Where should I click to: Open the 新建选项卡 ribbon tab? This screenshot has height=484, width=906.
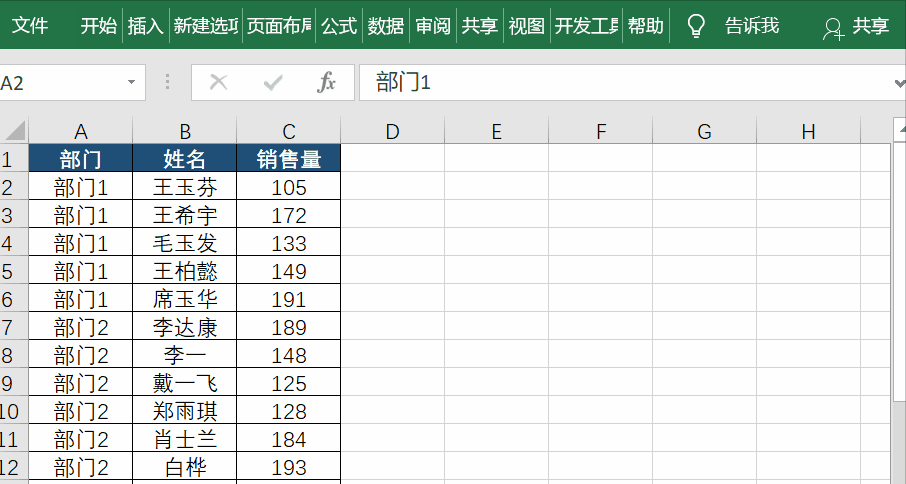[x=206, y=25]
